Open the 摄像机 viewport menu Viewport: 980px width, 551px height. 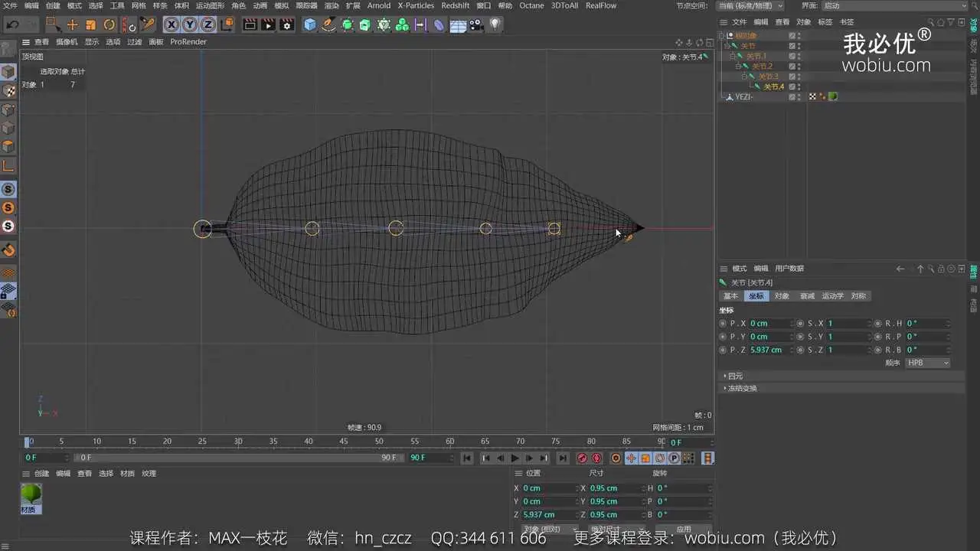[x=67, y=42]
